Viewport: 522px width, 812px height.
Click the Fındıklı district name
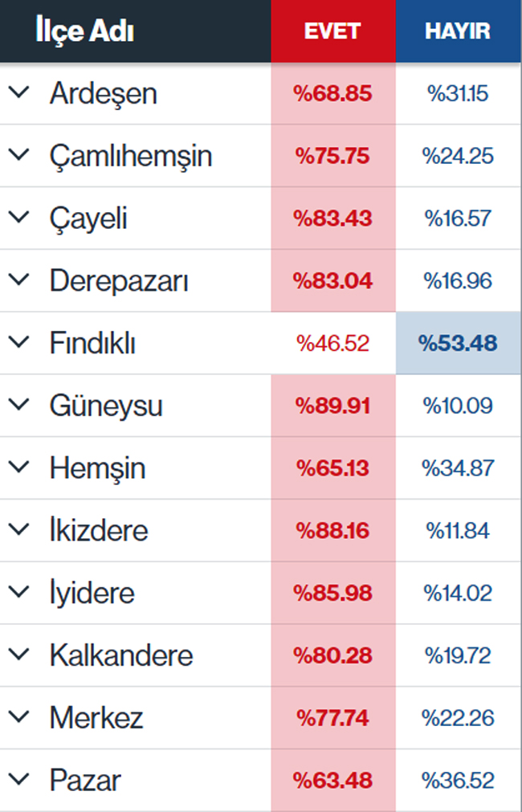click(x=92, y=344)
